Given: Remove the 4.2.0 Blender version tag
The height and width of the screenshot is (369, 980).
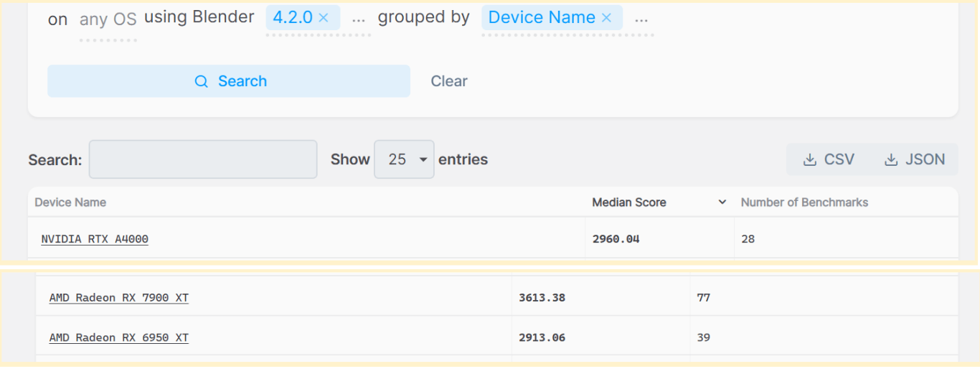Looking at the screenshot, I should tap(324, 18).
